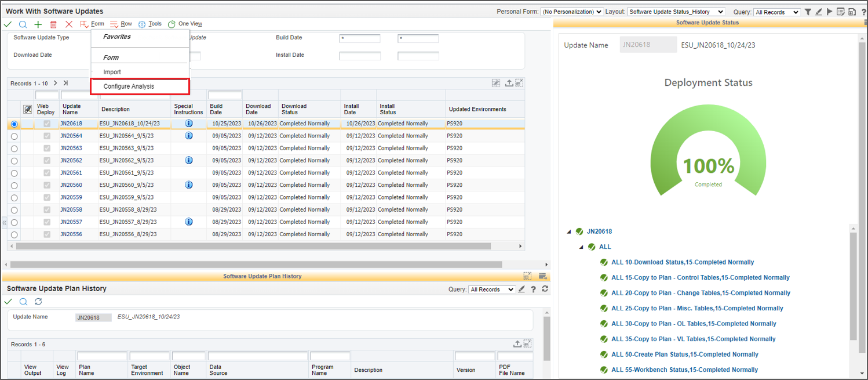Toggle Web Deploy checkbox for JN20556
Image resolution: width=868 pixels, height=380 pixels.
click(47, 234)
